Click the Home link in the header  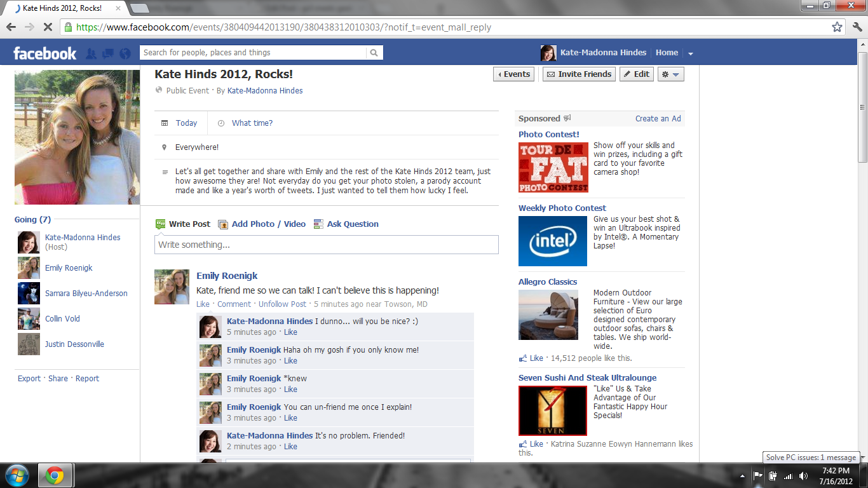click(667, 53)
